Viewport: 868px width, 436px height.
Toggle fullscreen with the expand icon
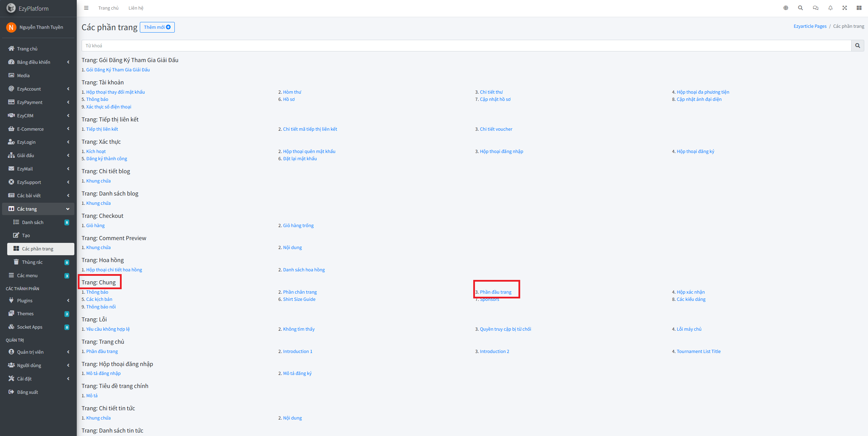point(845,8)
